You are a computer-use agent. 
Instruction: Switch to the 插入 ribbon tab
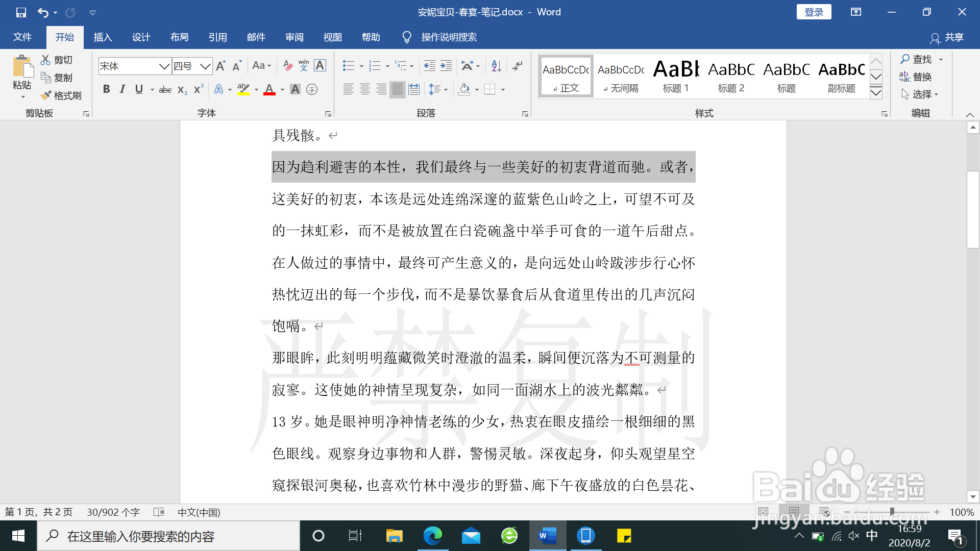[103, 37]
